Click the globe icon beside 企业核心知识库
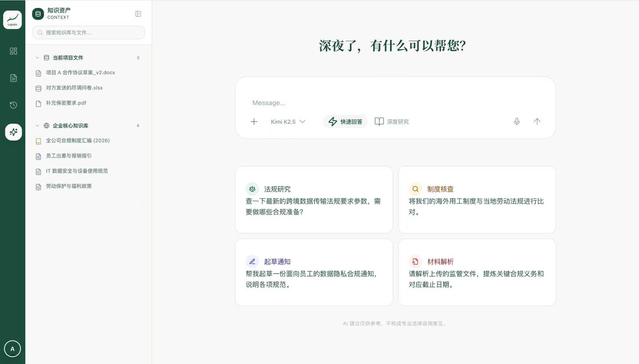The height and width of the screenshot is (364, 639). [x=47, y=125]
